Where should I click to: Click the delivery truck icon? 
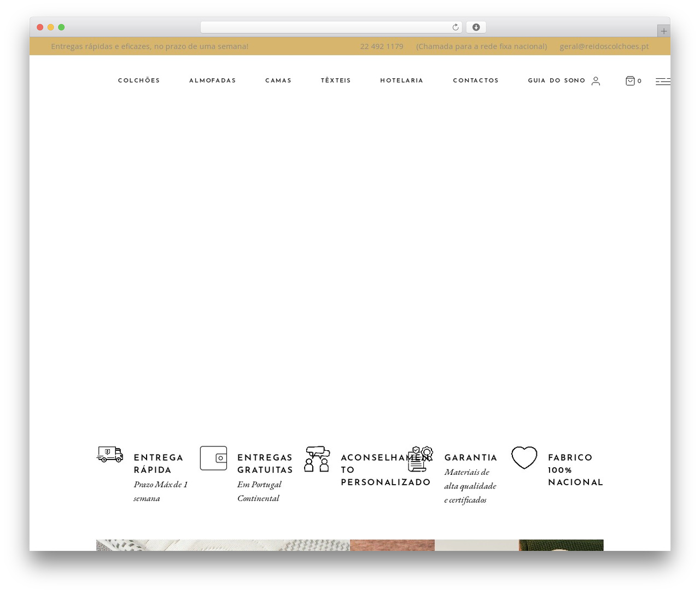tap(110, 455)
